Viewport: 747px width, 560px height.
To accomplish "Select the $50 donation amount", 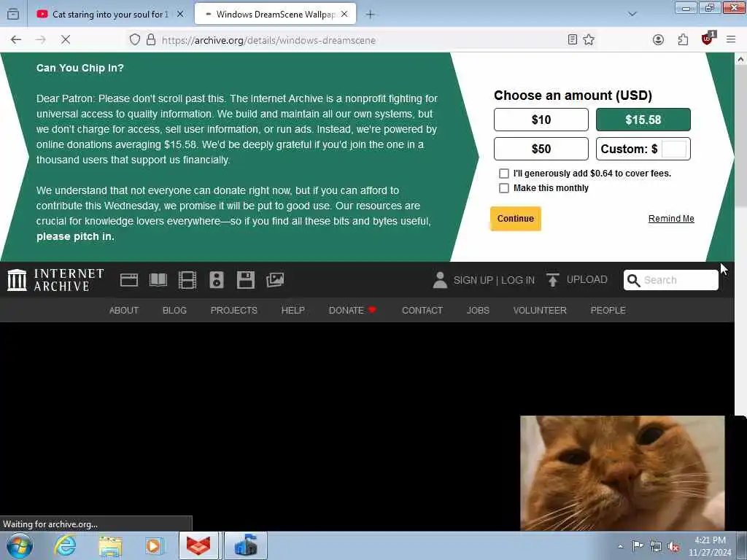I will pyautogui.click(x=541, y=149).
